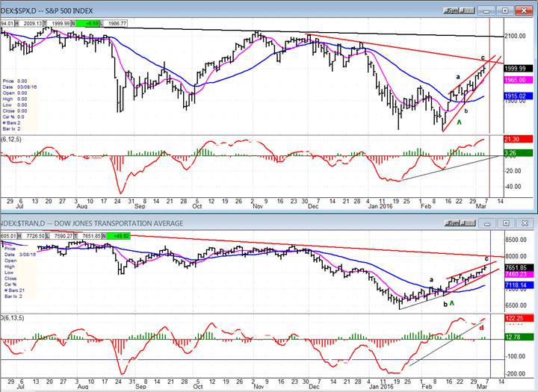Click the Intv button in Transportation Average window

pos(468,223)
